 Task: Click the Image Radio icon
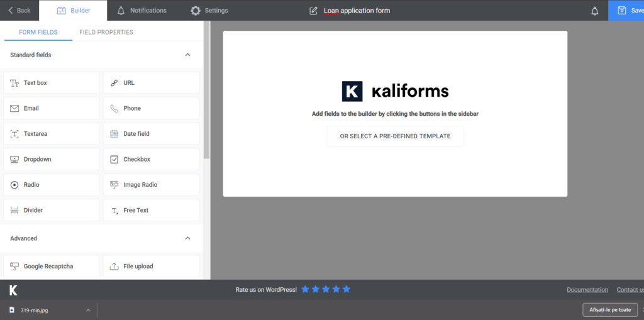tap(114, 185)
